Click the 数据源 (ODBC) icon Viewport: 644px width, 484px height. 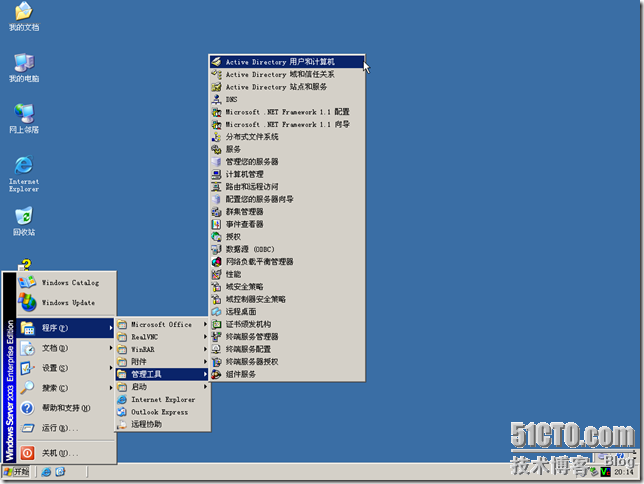tap(216, 249)
